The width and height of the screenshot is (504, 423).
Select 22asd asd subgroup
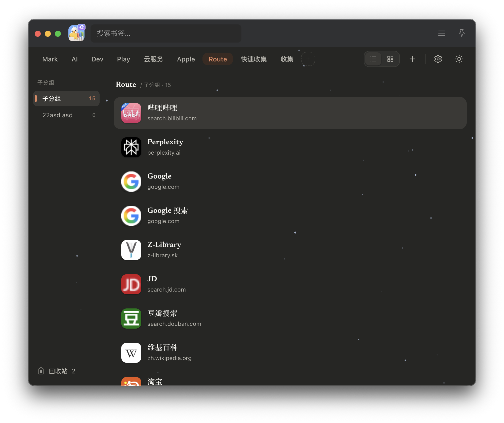[x=66, y=115]
